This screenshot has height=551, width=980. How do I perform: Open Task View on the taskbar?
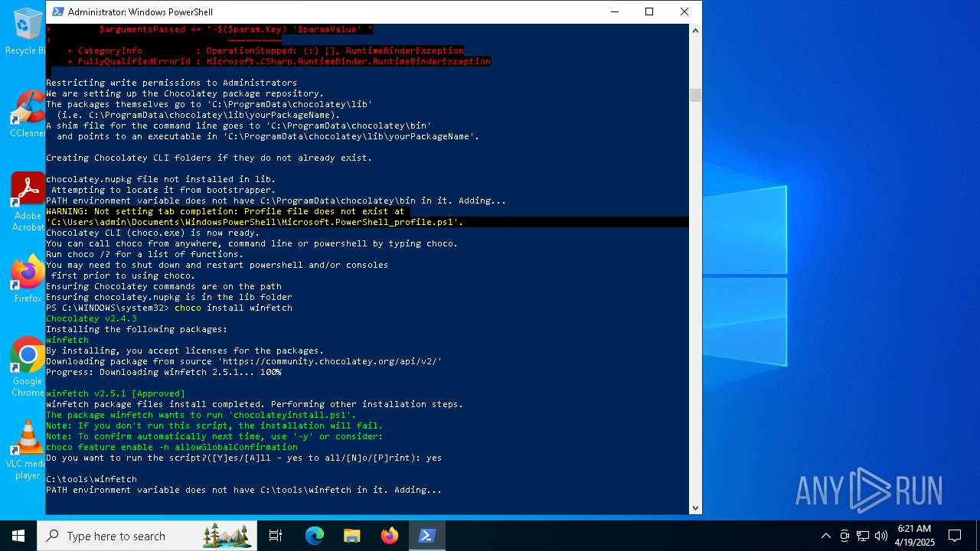coord(276,536)
